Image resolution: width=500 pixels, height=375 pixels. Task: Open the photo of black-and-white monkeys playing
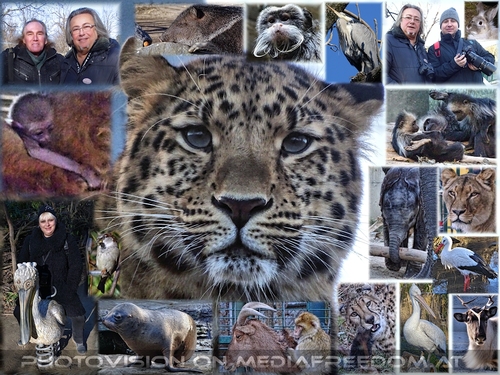[441, 127]
